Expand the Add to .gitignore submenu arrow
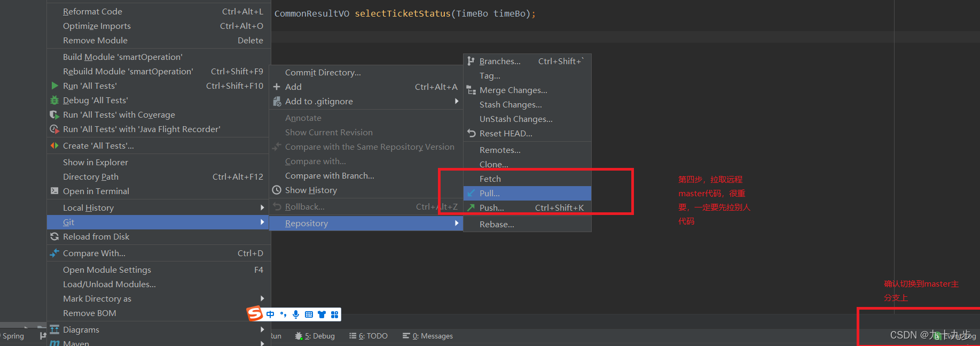This screenshot has width=980, height=346. [457, 101]
